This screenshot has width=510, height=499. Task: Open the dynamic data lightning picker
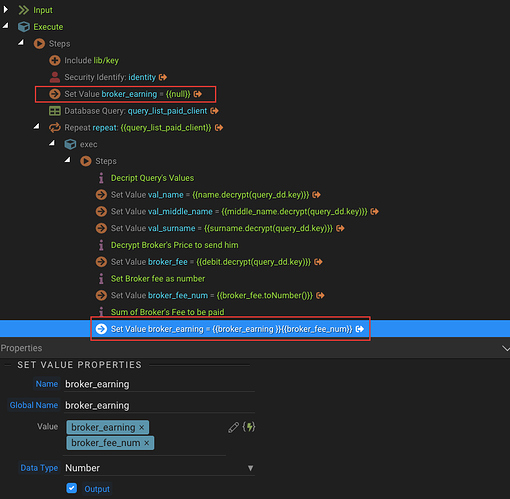[249, 427]
